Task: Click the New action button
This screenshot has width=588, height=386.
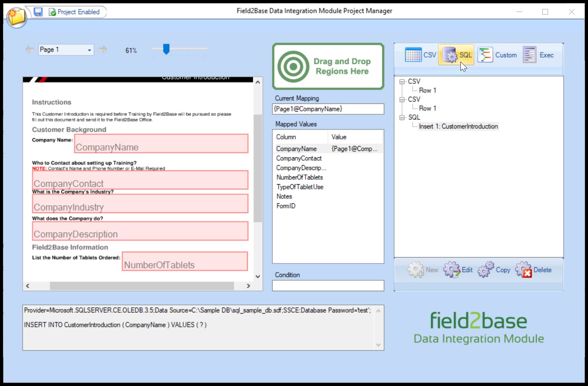Action: 423,270
